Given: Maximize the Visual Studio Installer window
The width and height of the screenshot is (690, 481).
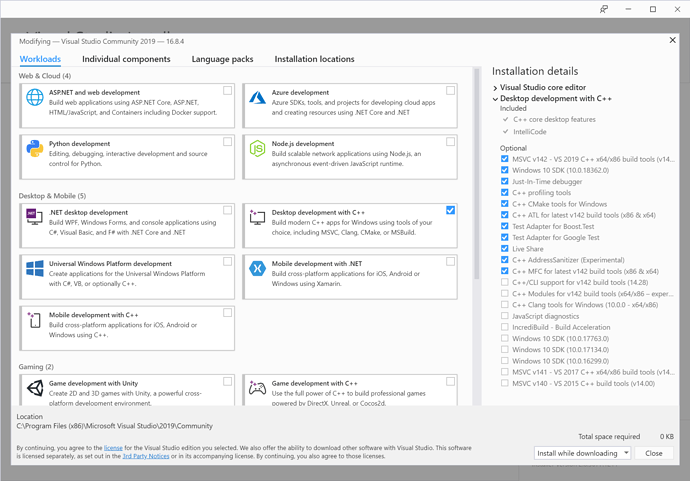Looking at the screenshot, I should click(653, 9).
